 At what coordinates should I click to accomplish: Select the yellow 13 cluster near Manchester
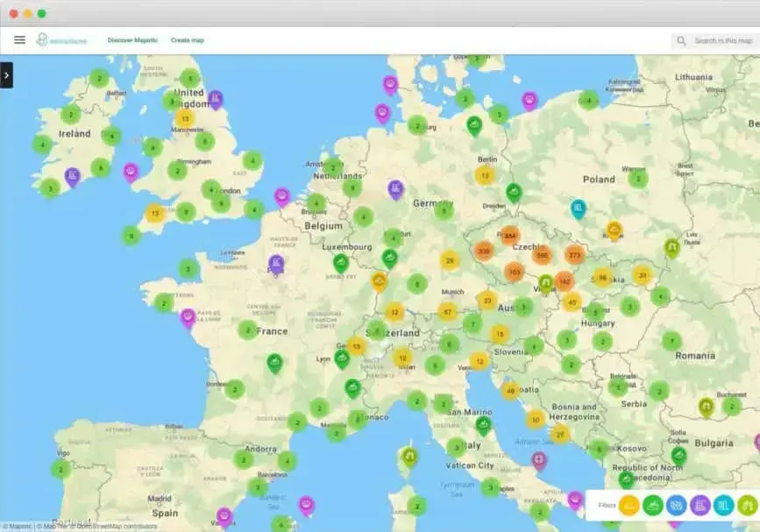(x=185, y=118)
